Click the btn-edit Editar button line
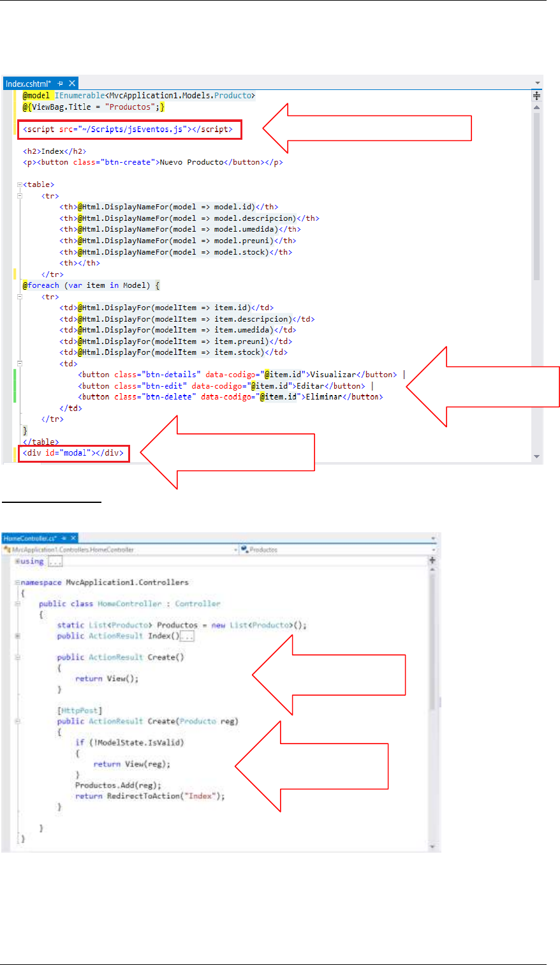 226,386
